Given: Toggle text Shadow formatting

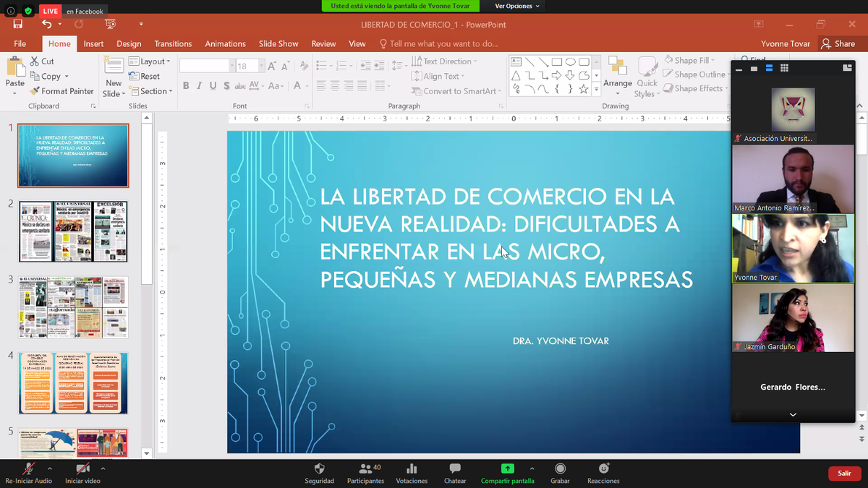Looking at the screenshot, I should (x=226, y=85).
